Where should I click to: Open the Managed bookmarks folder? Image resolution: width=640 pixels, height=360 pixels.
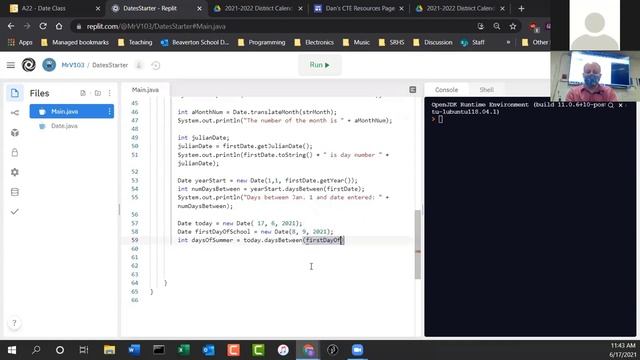[x=75, y=42]
